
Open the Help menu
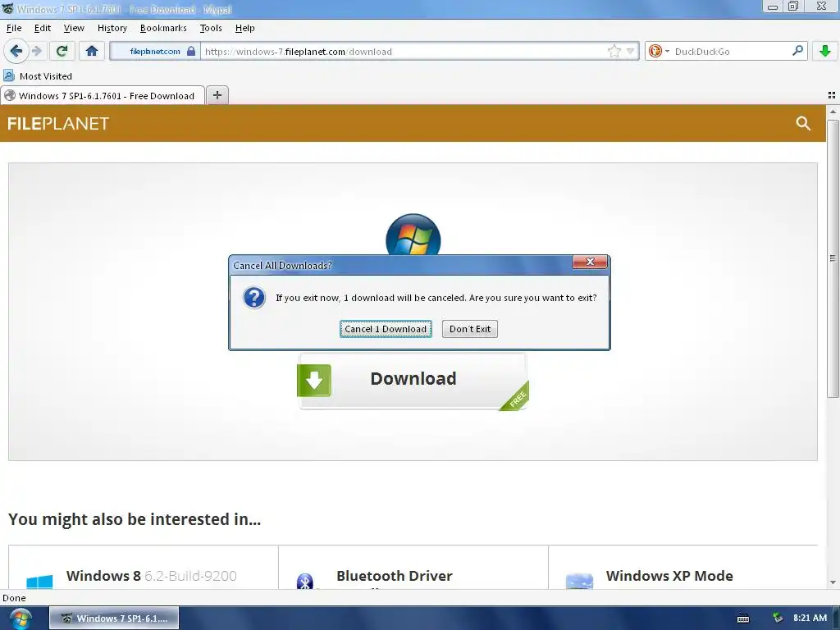(244, 28)
